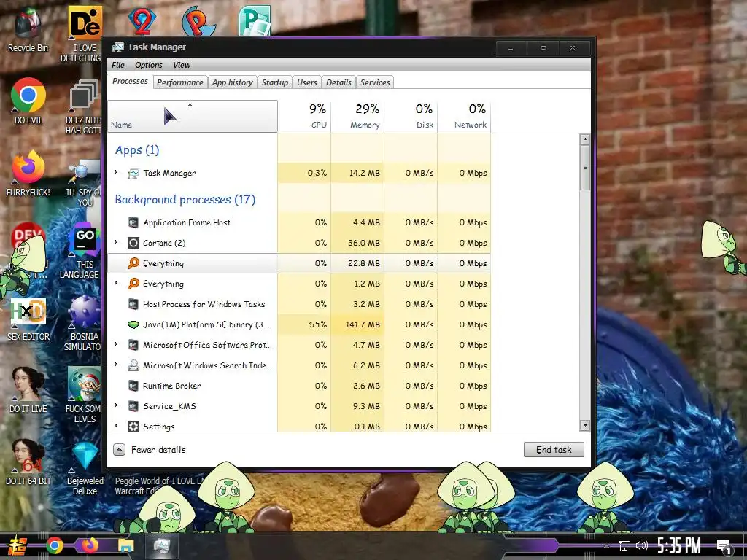Viewport: 747px width, 560px height.
Task: Switch to the Details tab
Action: pos(338,82)
